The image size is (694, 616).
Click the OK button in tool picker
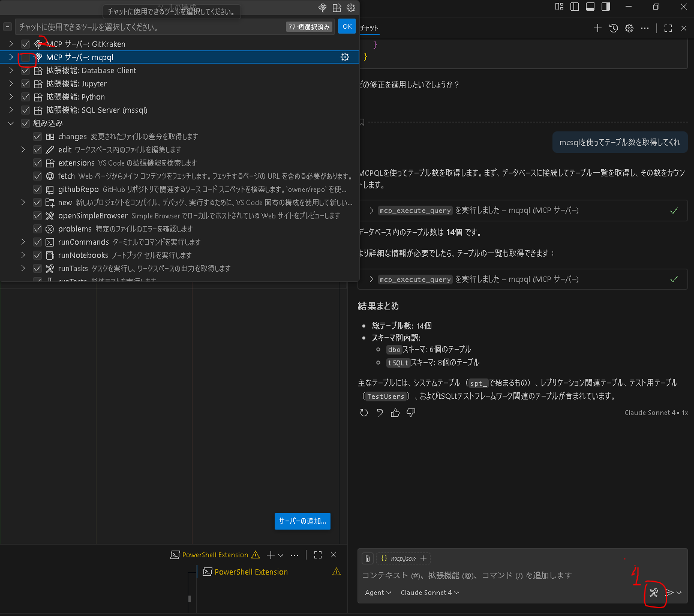[x=347, y=26]
